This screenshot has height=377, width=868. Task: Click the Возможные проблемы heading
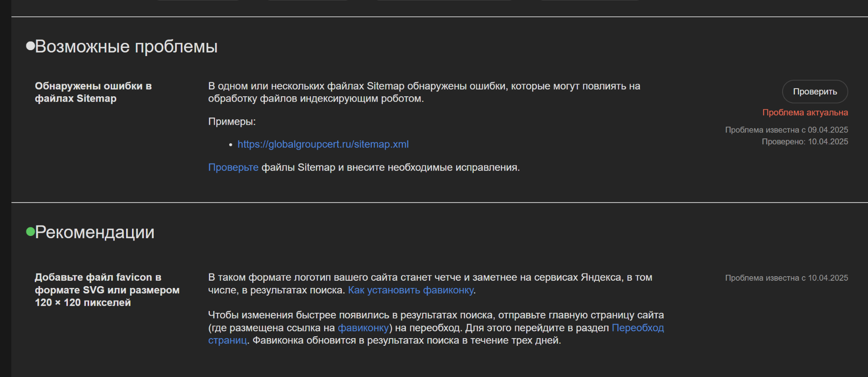tap(126, 47)
